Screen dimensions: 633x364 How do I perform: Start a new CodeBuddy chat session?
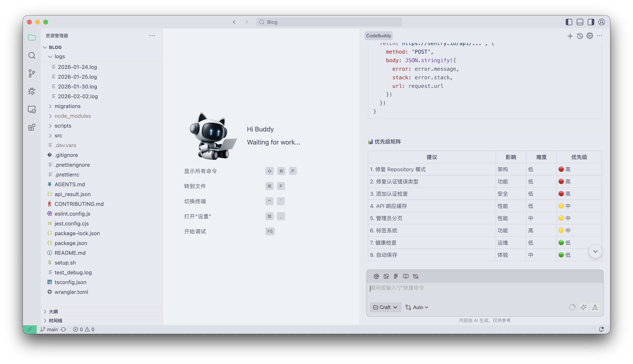click(x=570, y=36)
